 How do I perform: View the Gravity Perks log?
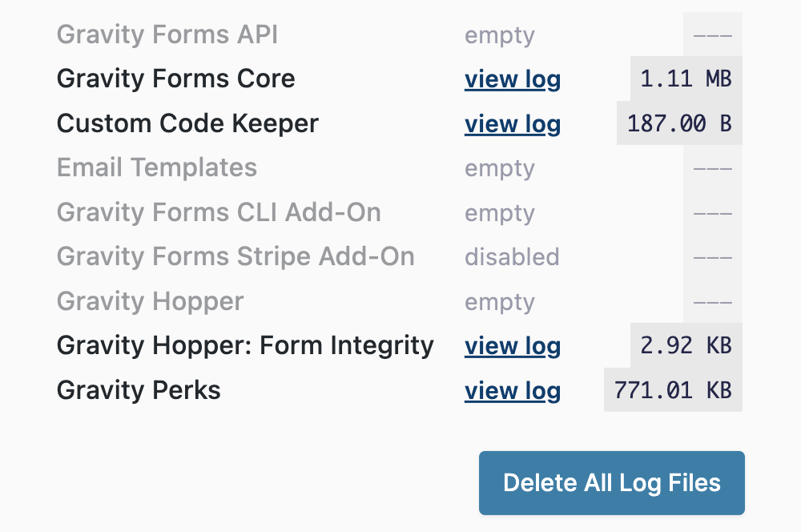513,391
